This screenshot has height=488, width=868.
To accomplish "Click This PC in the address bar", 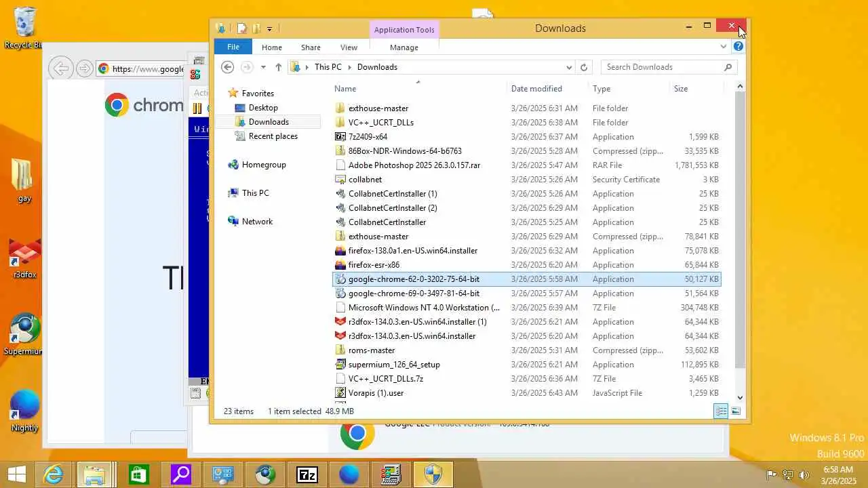I will [x=328, y=67].
